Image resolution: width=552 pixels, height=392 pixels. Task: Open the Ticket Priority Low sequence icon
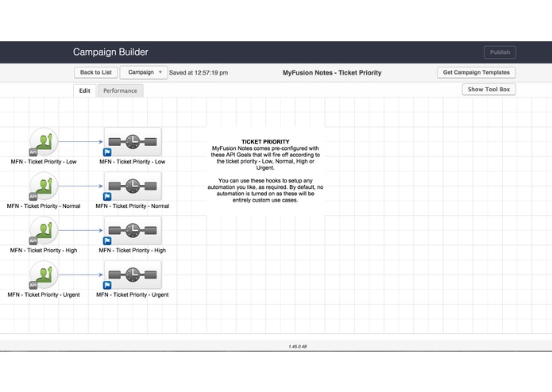point(133,142)
